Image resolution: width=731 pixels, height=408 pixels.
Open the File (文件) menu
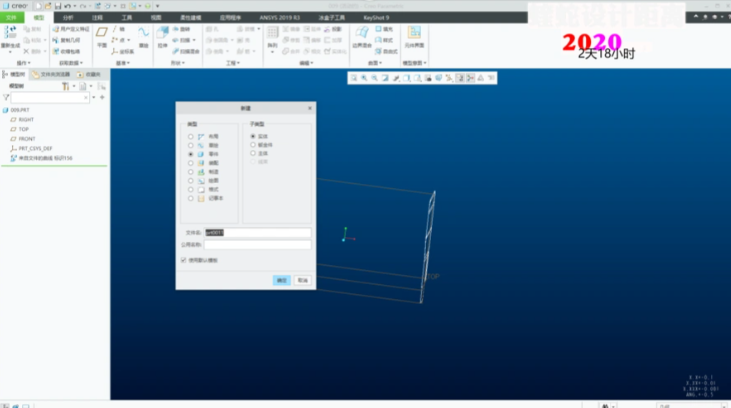tap(11, 17)
